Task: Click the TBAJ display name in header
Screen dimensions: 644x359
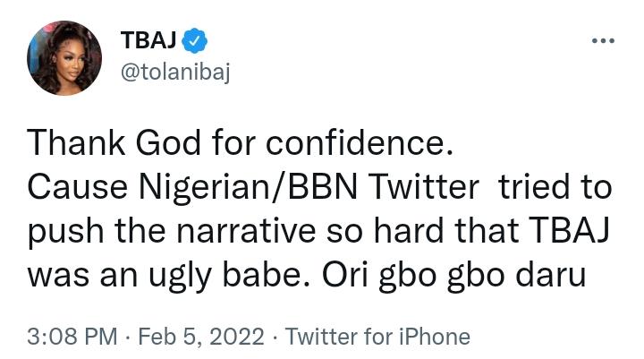Action: (x=148, y=40)
